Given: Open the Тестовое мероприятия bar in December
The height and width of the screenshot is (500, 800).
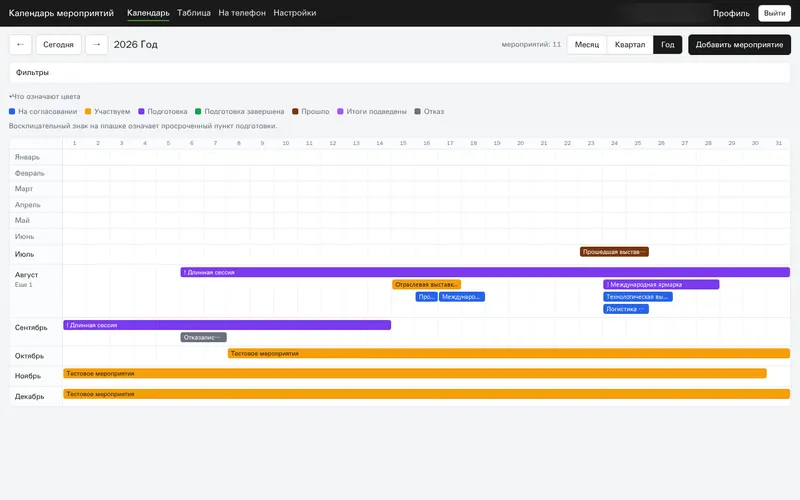Looking at the screenshot, I should 427,394.
